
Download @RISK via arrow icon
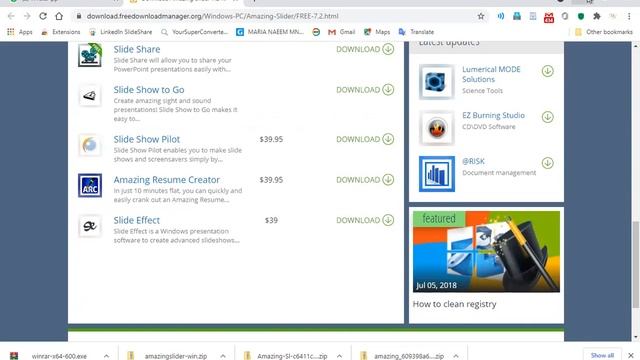tap(547, 163)
